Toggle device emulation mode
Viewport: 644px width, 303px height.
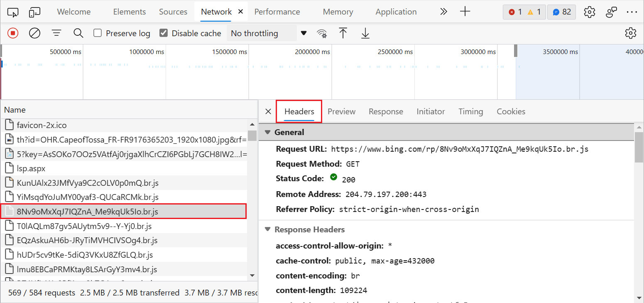point(35,12)
